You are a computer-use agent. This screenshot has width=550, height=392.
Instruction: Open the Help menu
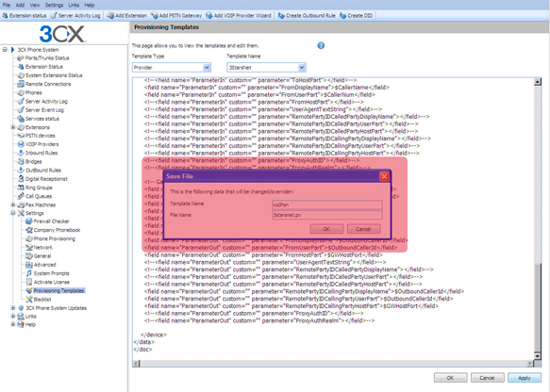[90, 5]
